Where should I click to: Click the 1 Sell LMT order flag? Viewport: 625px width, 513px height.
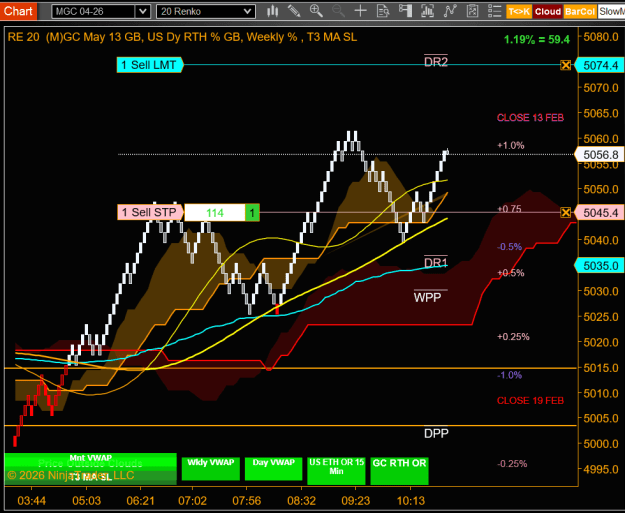click(150, 65)
